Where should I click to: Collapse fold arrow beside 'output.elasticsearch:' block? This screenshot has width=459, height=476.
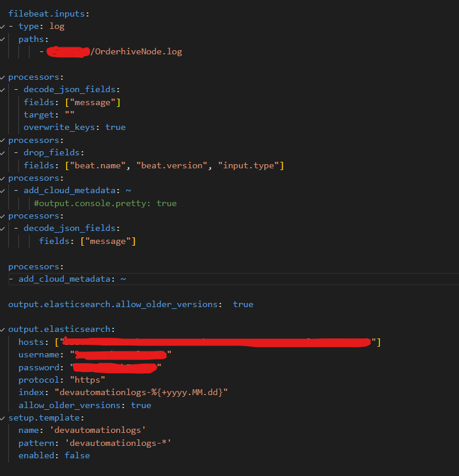2,330
